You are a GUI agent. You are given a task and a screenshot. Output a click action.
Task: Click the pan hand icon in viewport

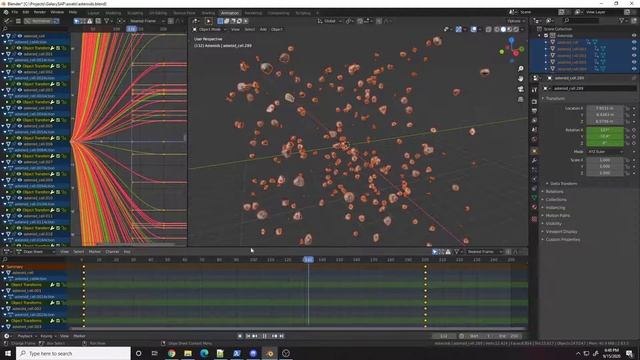(x=520, y=79)
